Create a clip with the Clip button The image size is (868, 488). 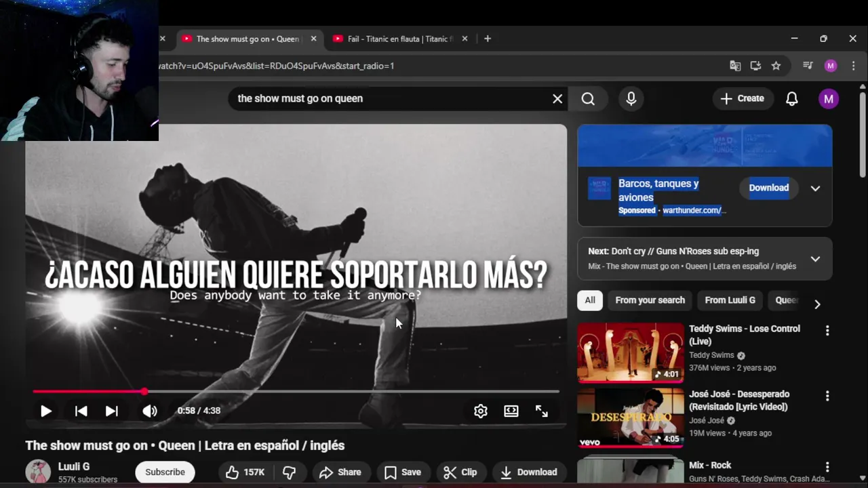pos(460,472)
